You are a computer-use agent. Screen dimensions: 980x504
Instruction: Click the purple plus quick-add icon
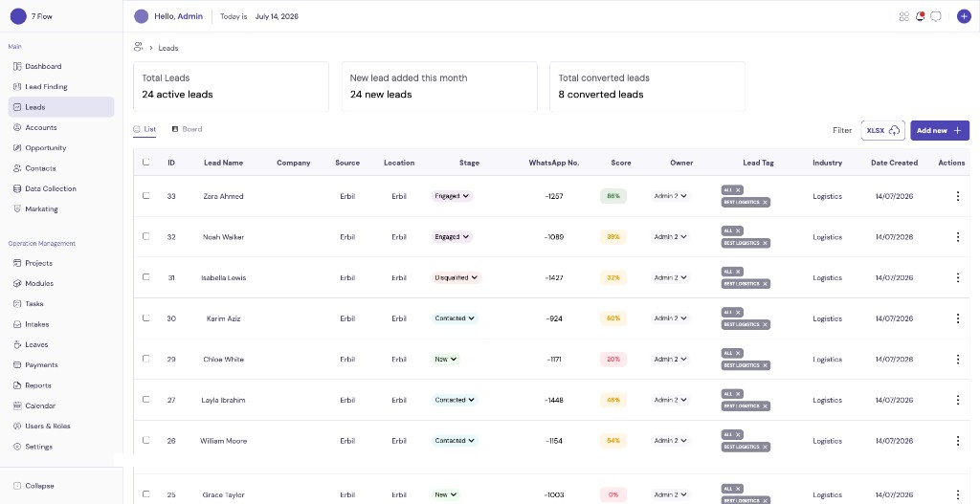[x=965, y=17]
